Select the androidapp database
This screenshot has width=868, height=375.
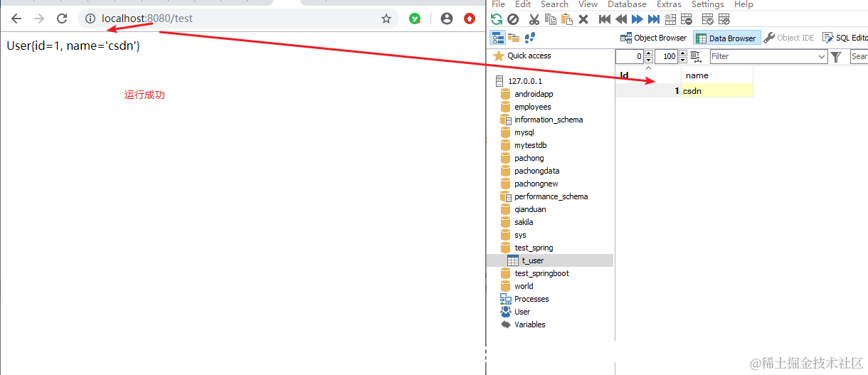pyautogui.click(x=534, y=94)
